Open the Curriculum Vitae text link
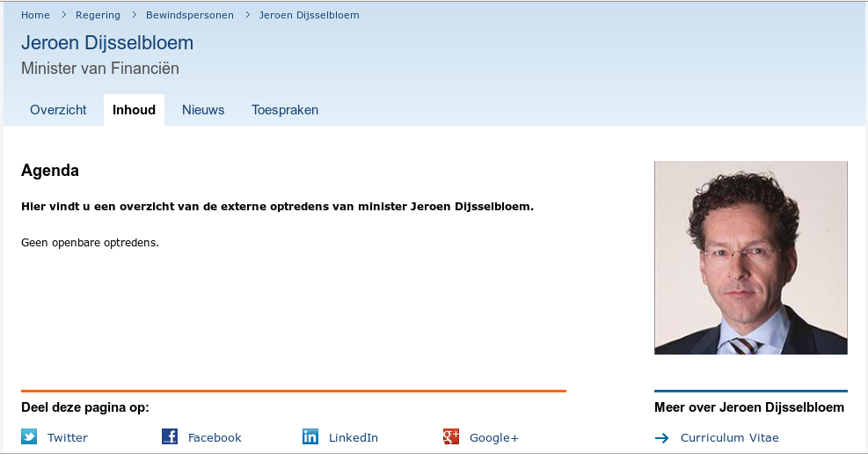This screenshot has width=868, height=454. point(729,437)
